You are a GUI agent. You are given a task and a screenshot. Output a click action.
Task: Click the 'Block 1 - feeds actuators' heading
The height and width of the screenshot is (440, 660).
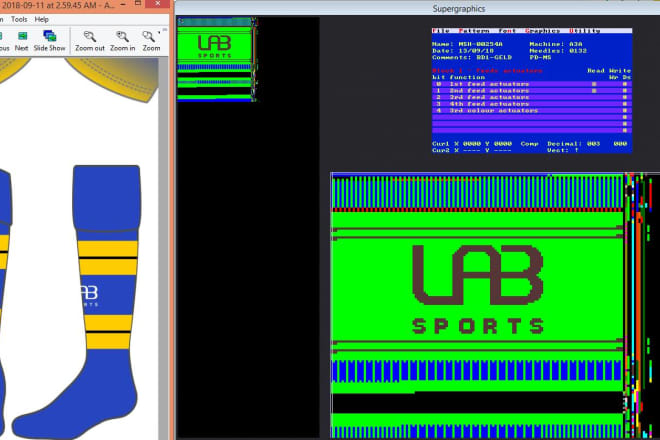coord(487,71)
